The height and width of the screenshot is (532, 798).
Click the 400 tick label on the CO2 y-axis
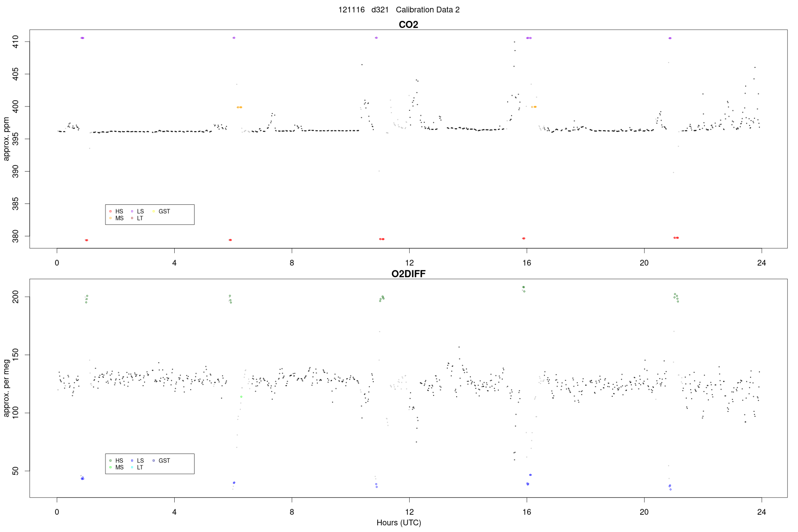(16, 107)
